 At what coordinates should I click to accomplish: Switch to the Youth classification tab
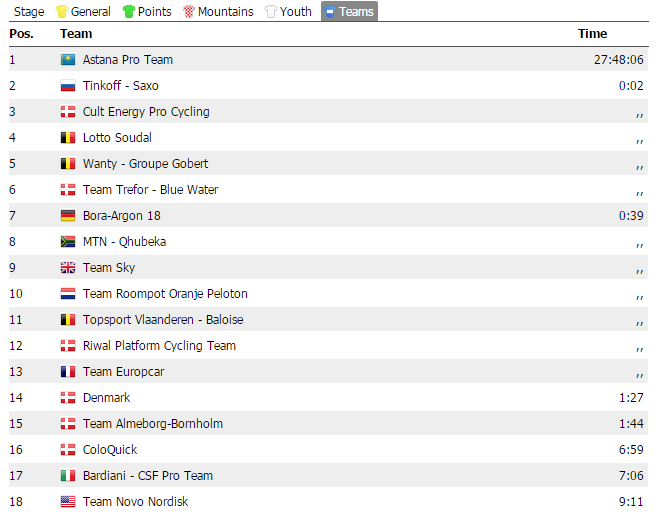(288, 11)
